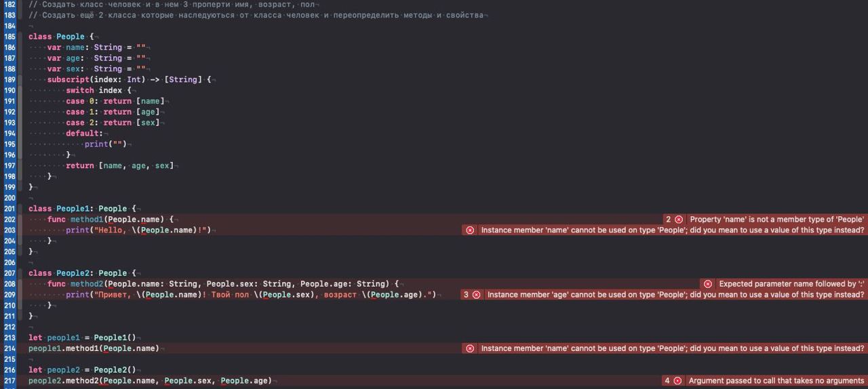Click 'let people2 = People2()' line
This screenshot has width=868, height=389.
click(x=82, y=370)
